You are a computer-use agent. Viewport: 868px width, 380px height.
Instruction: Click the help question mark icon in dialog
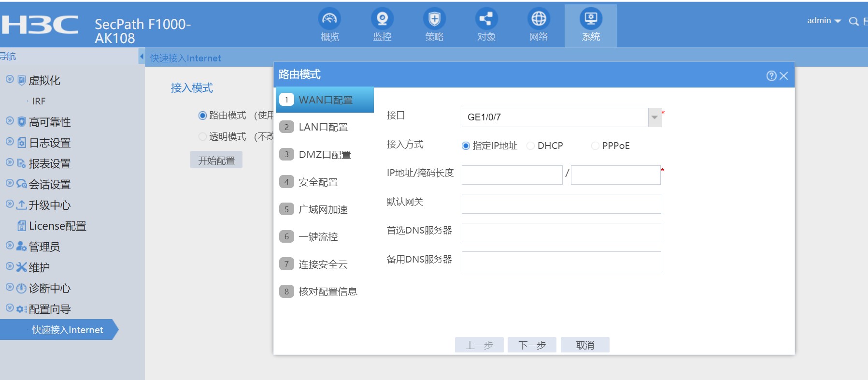771,75
